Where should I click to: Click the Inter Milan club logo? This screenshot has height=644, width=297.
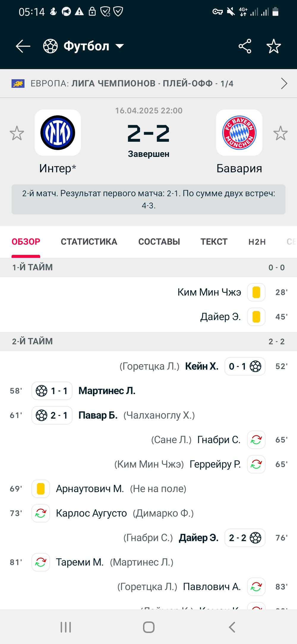pyautogui.click(x=58, y=133)
